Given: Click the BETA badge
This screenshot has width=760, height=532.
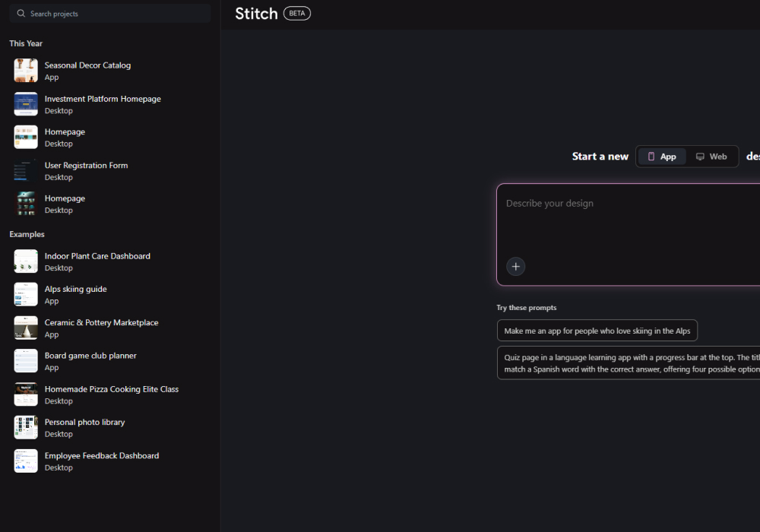Looking at the screenshot, I should tap(296, 14).
